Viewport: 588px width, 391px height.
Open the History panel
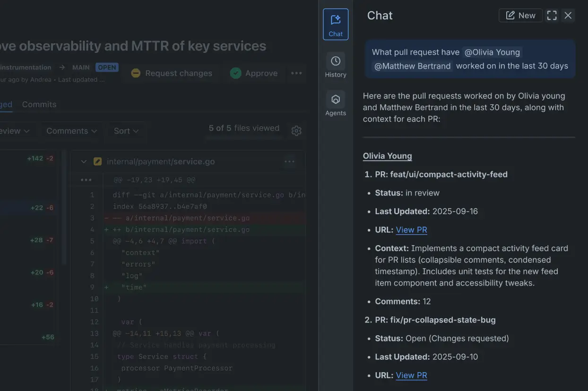coord(336,65)
